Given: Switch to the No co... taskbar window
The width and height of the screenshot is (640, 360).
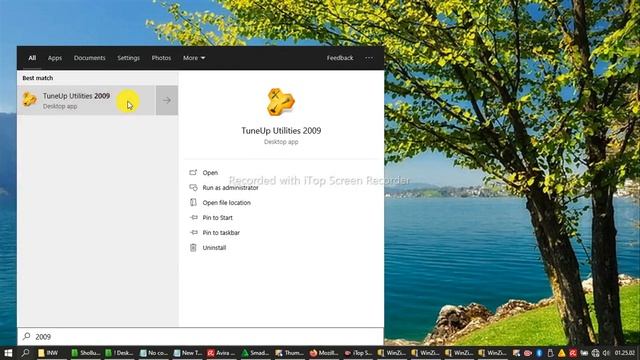Looking at the screenshot, I should click(153, 353).
